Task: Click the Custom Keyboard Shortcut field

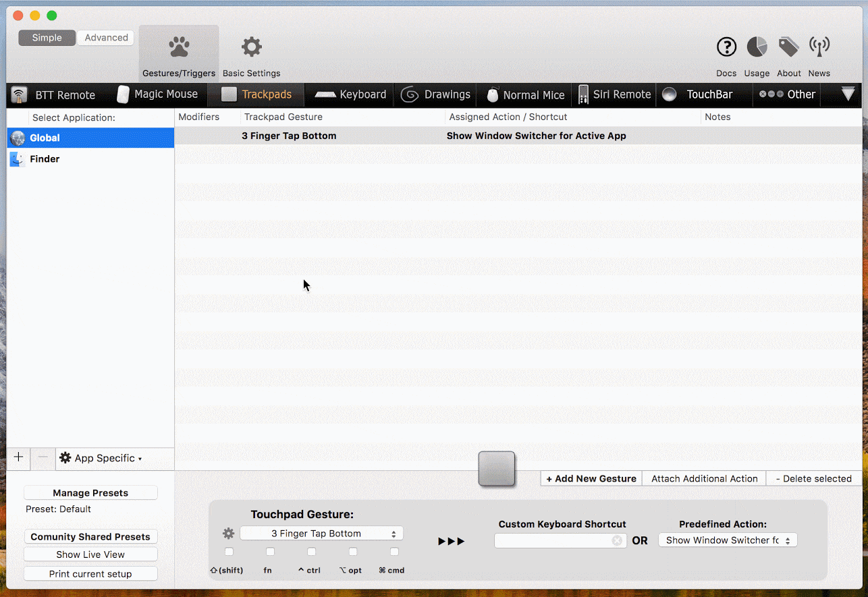Action: click(560, 540)
